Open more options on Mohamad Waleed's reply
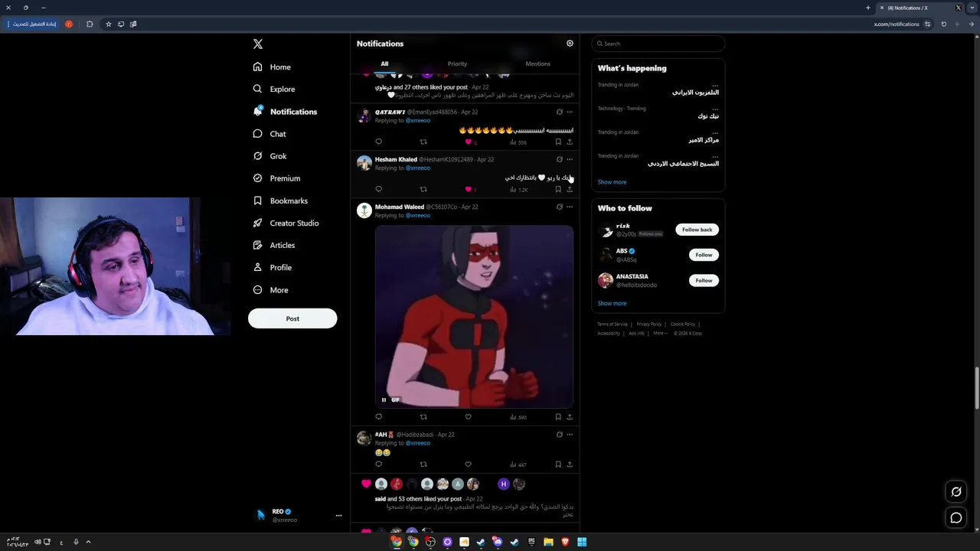 570,207
